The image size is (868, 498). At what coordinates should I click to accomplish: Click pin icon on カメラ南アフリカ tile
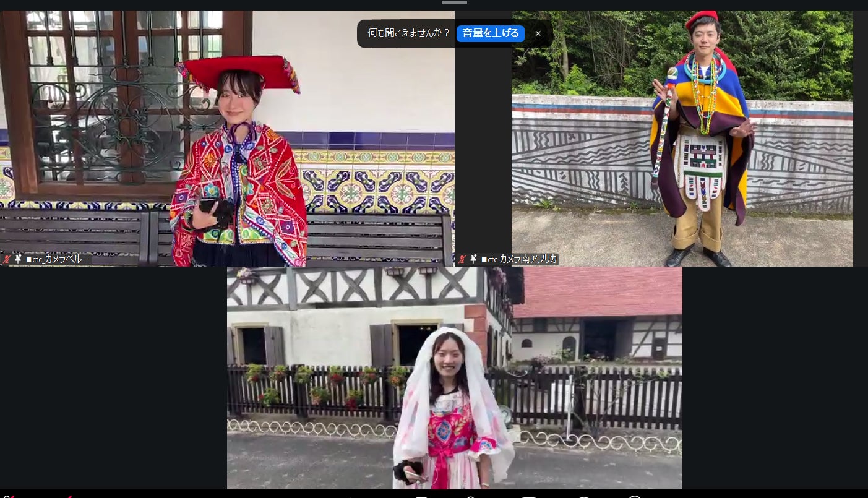(x=473, y=259)
